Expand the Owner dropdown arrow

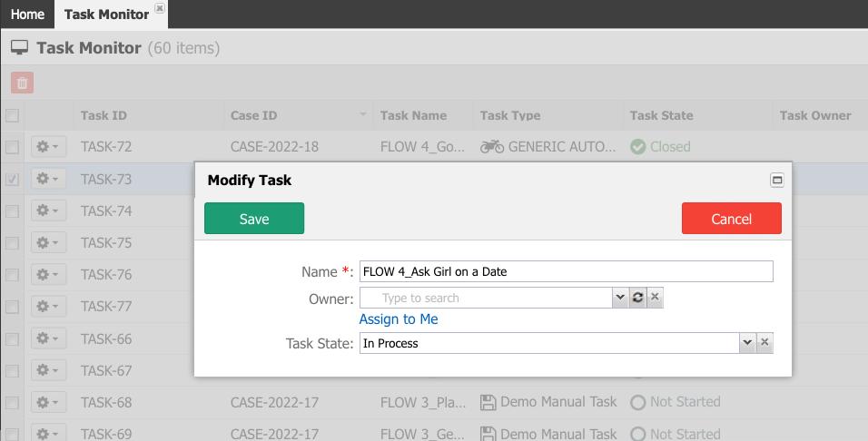click(620, 298)
